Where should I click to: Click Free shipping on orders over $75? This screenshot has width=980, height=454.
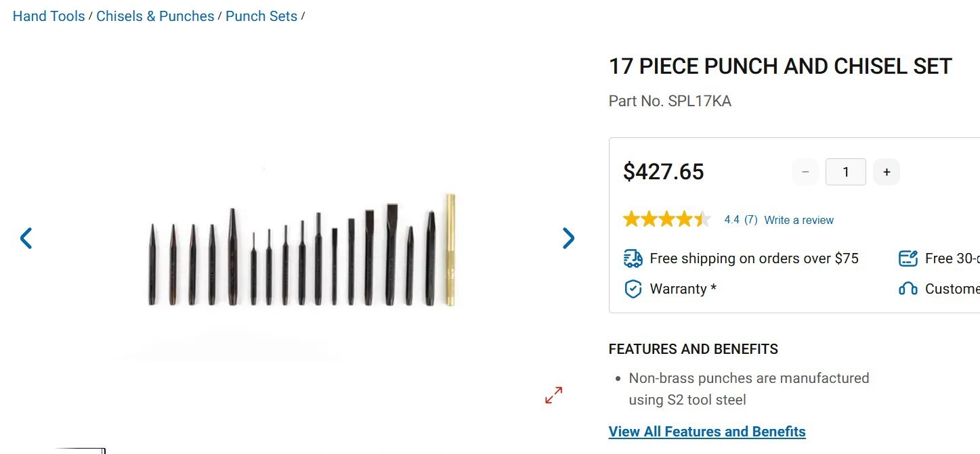(x=754, y=258)
